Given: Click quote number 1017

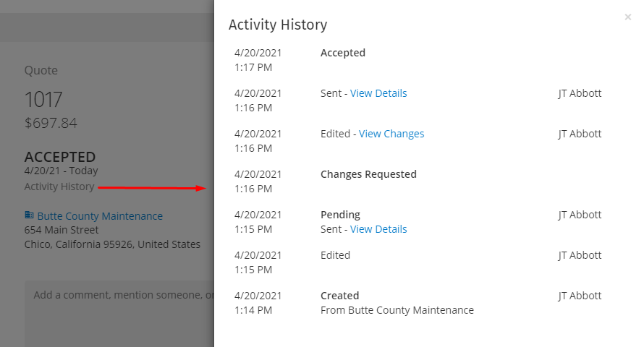Looking at the screenshot, I should tap(43, 100).
